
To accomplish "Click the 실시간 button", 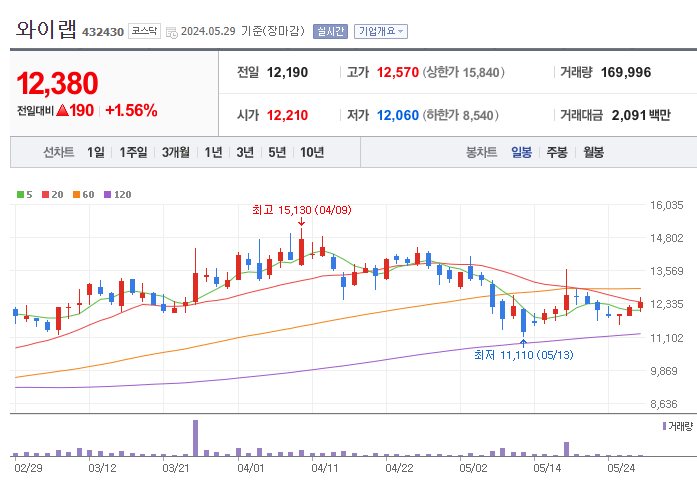I will 330,31.
